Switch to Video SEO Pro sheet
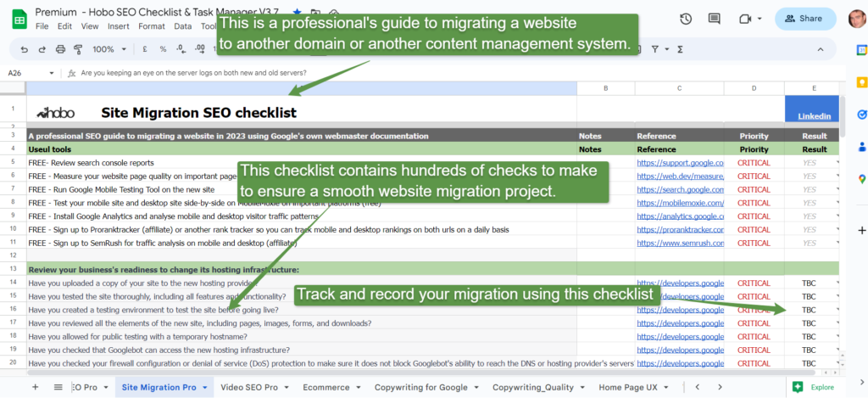 pyautogui.click(x=249, y=388)
